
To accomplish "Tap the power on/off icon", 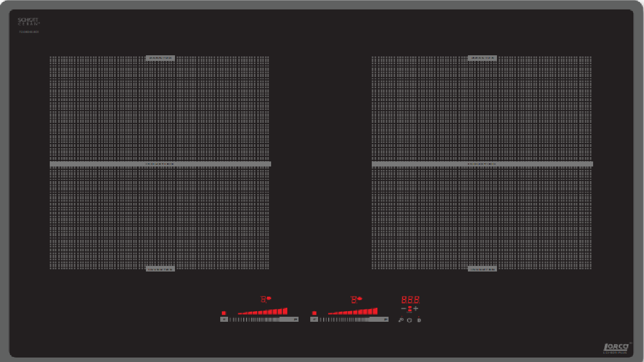I will 409,320.
